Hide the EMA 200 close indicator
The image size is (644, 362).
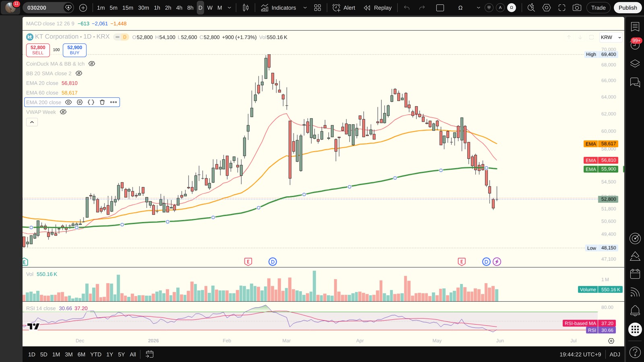point(68,102)
